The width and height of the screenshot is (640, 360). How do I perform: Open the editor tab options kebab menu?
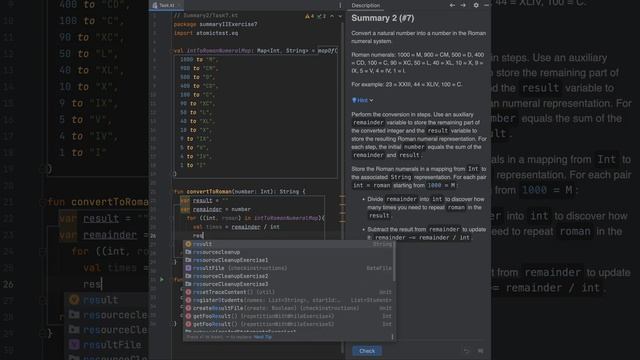[x=340, y=5]
